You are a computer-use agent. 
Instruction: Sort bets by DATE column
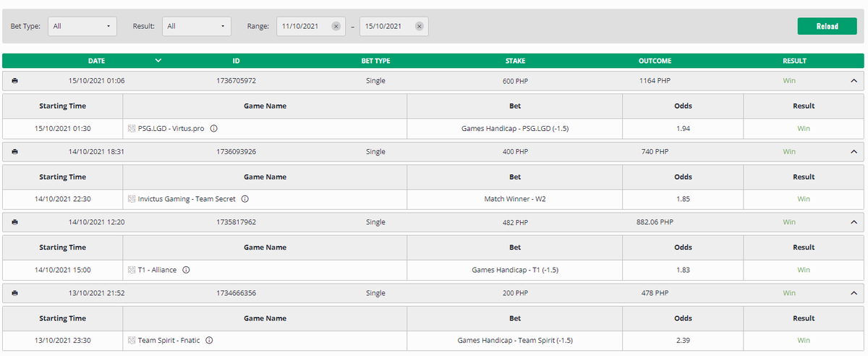point(97,61)
